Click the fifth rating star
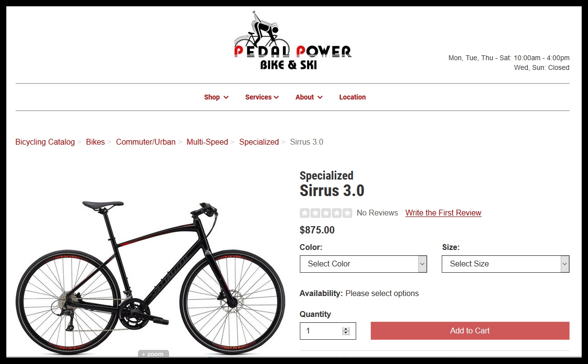The image size is (588, 364). [x=347, y=213]
